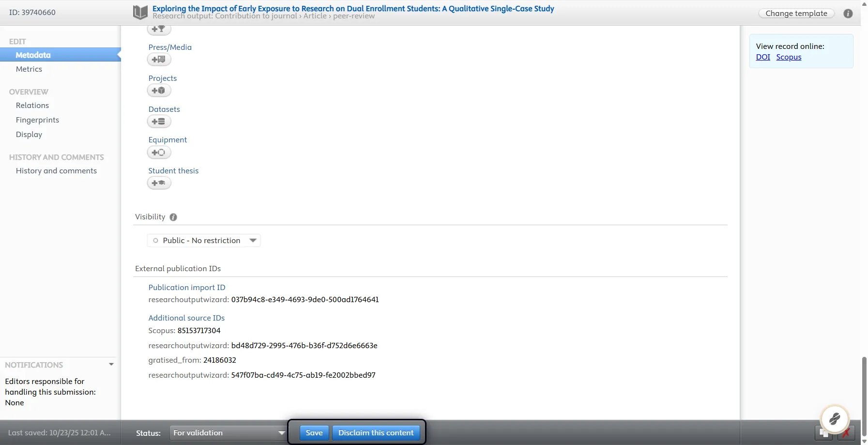Click the Change template button
Image resolution: width=868 pixels, height=445 pixels.
pyautogui.click(x=796, y=14)
